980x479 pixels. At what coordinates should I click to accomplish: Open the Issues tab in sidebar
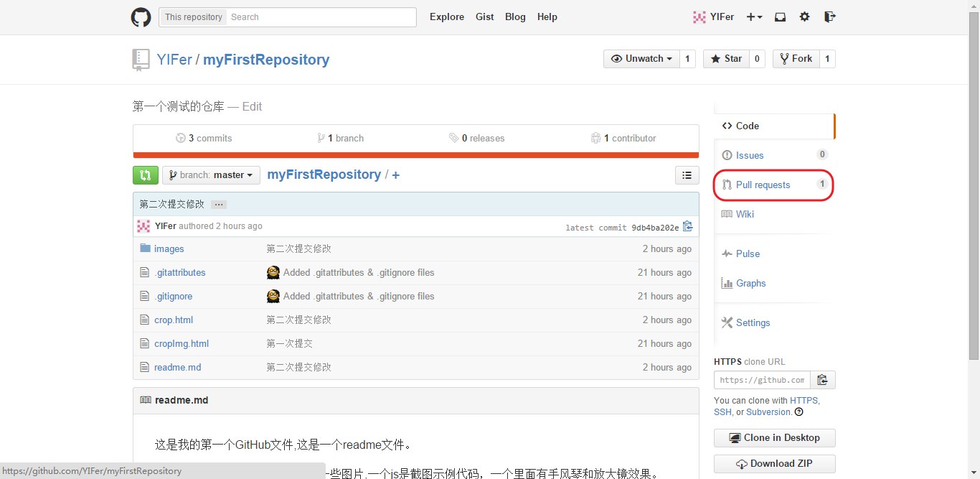775,155
